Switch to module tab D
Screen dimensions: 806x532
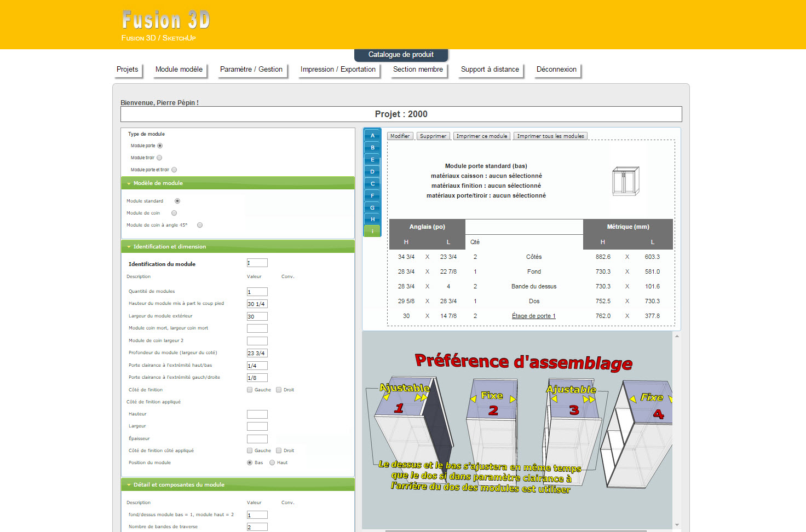click(x=372, y=172)
